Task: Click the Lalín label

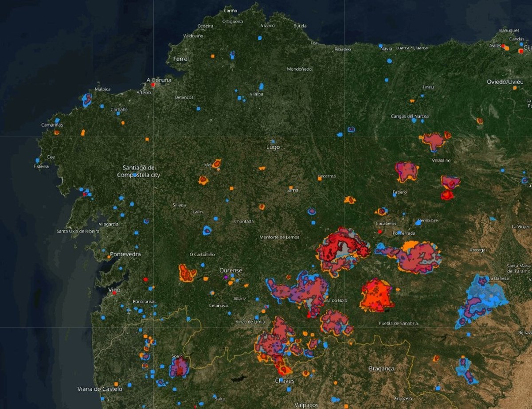Action: click(198, 212)
